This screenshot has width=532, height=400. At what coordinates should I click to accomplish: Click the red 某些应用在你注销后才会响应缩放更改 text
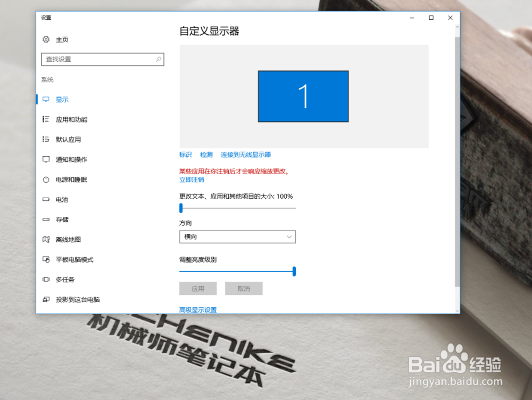point(235,171)
